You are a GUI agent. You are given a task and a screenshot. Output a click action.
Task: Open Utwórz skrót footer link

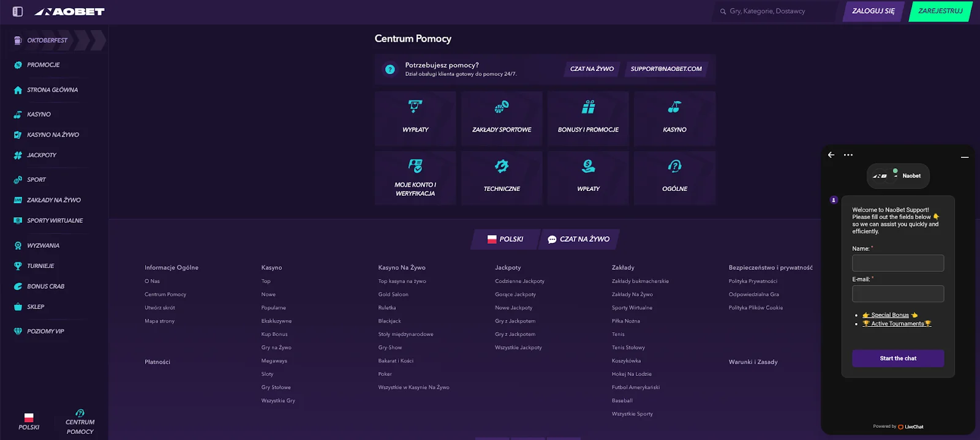point(160,308)
